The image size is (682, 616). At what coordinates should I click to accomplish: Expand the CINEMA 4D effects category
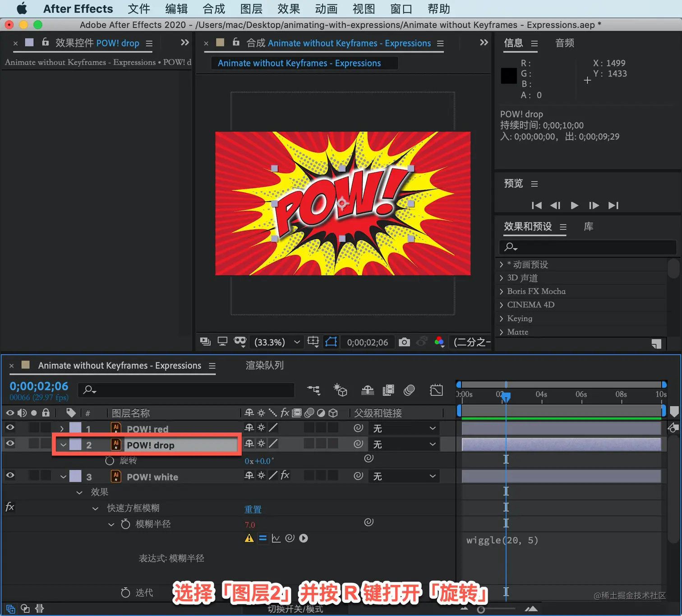pos(501,305)
